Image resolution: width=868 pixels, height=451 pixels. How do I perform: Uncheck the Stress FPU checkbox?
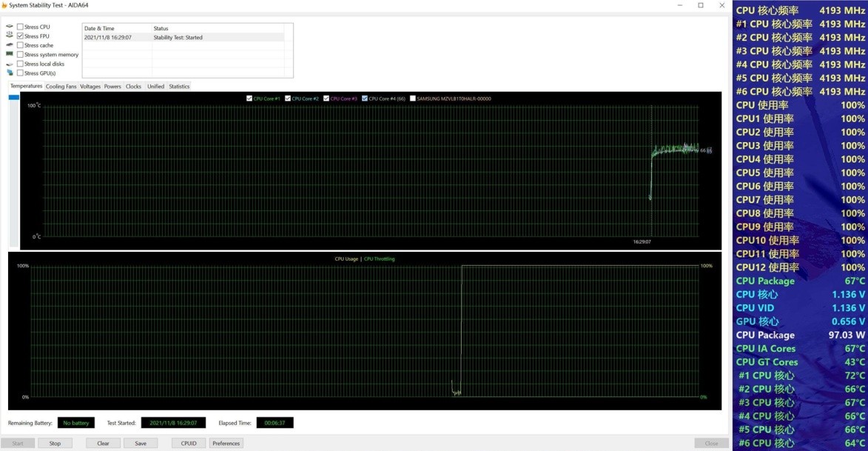point(20,36)
